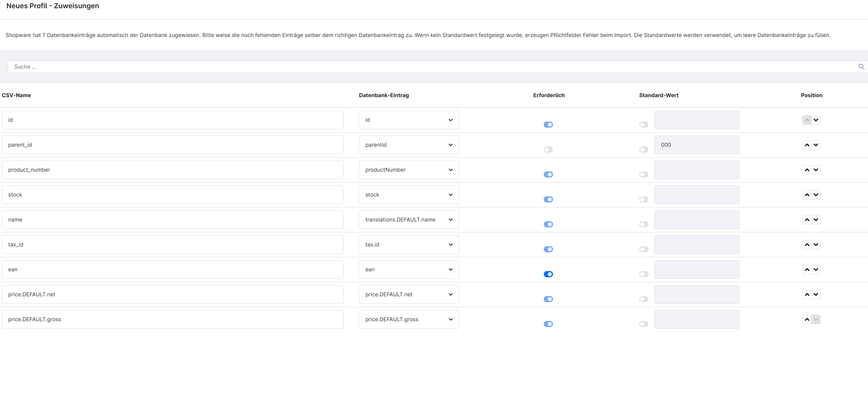Expand the tax.id database entry dropdown
This screenshot has height=397, width=868.
[x=408, y=245]
